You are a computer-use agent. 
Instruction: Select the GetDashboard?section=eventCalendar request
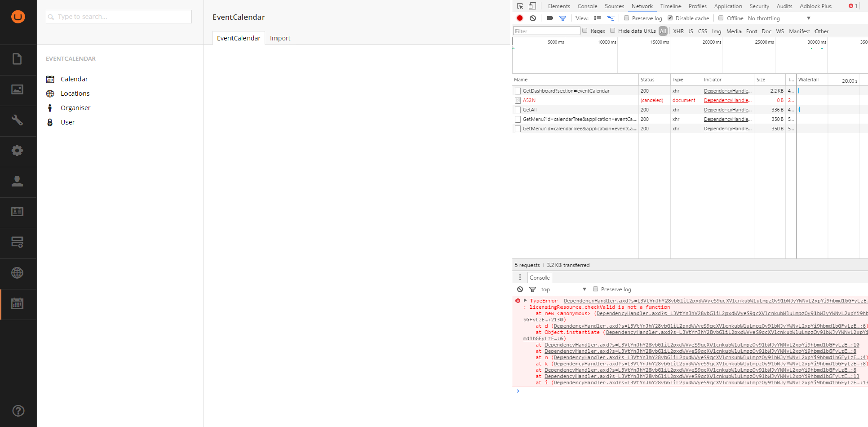tap(566, 91)
